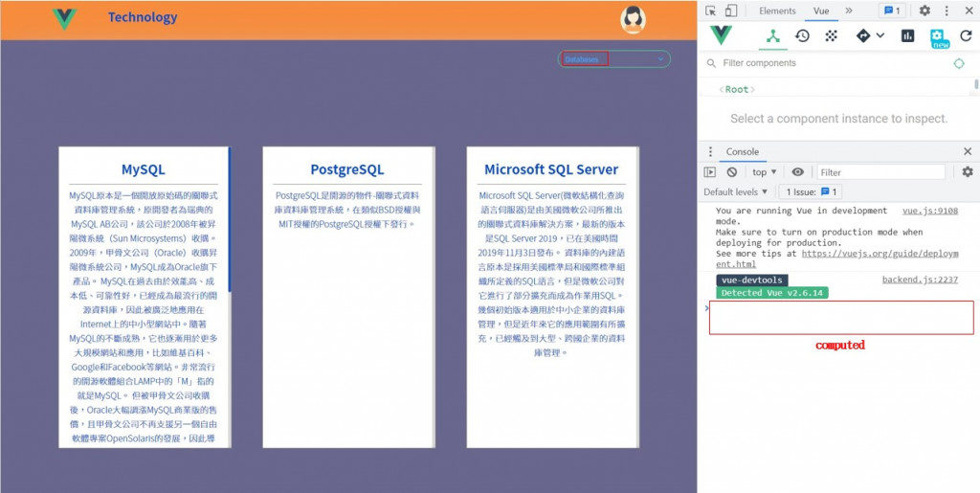The height and width of the screenshot is (493, 980).
Task: Switch to the Elements tab
Action: [x=777, y=11]
